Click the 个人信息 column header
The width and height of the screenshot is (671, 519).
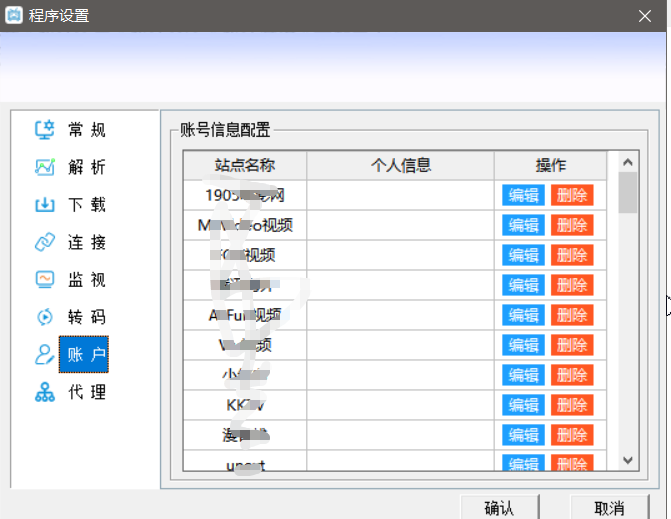coord(401,165)
